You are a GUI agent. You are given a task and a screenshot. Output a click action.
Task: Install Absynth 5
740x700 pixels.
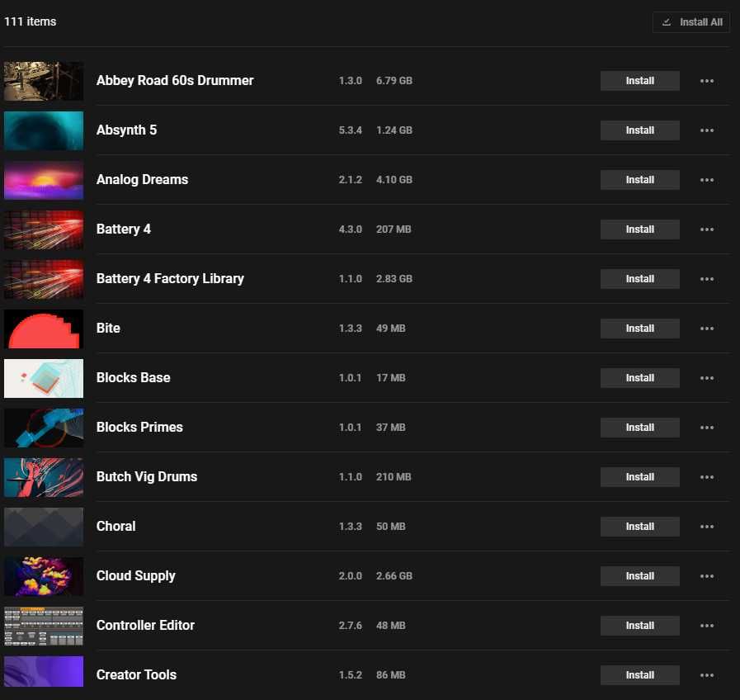[640, 130]
